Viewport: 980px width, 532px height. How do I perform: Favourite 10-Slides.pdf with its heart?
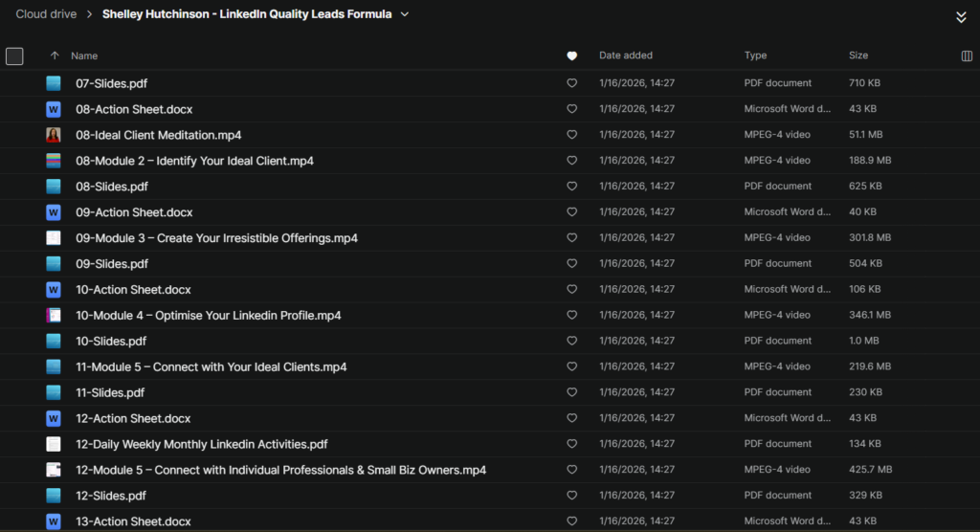pyautogui.click(x=572, y=341)
